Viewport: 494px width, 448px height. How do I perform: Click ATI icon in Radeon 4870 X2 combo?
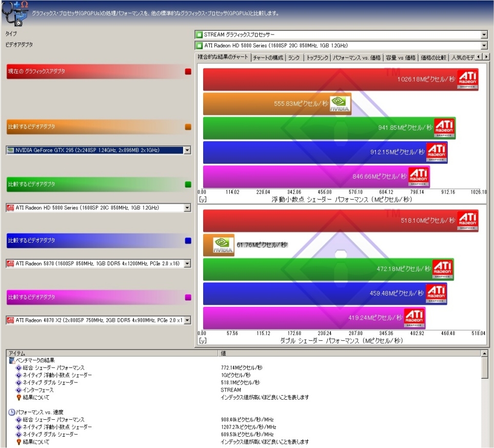pyautogui.click(x=10, y=320)
